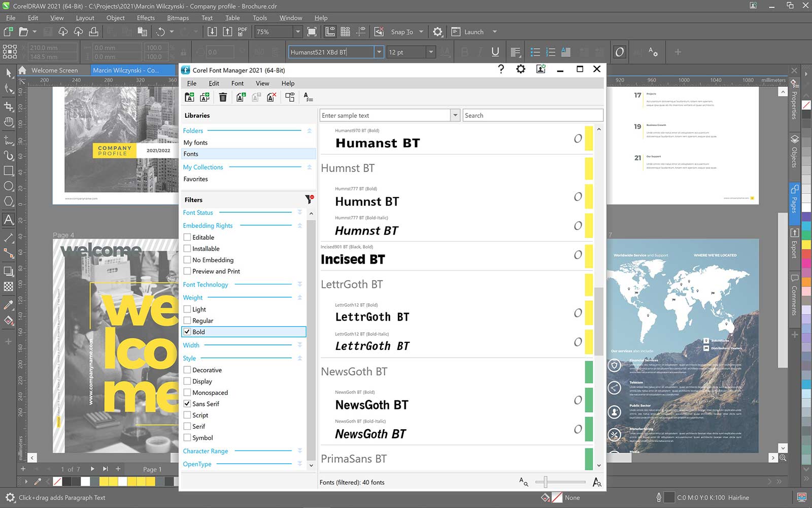Viewport: 812px width, 508px height.
Task: Switch to the Welcome Screen tab
Action: coord(55,70)
